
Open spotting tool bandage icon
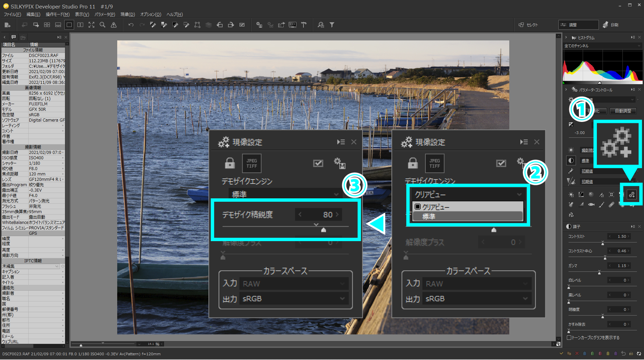[611, 204]
